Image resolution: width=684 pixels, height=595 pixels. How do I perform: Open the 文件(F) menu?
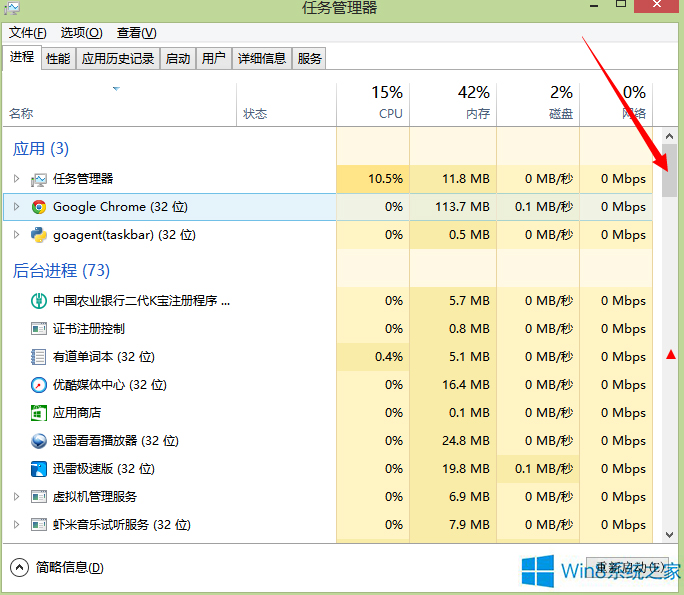click(x=27, y=33)
